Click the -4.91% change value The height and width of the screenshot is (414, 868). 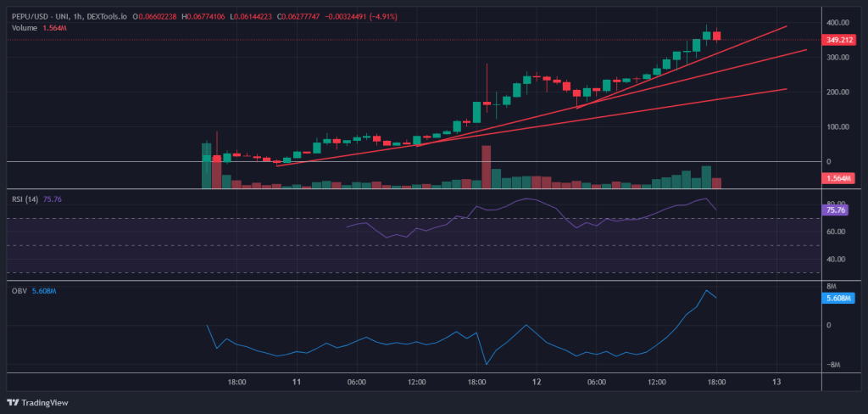382,17
